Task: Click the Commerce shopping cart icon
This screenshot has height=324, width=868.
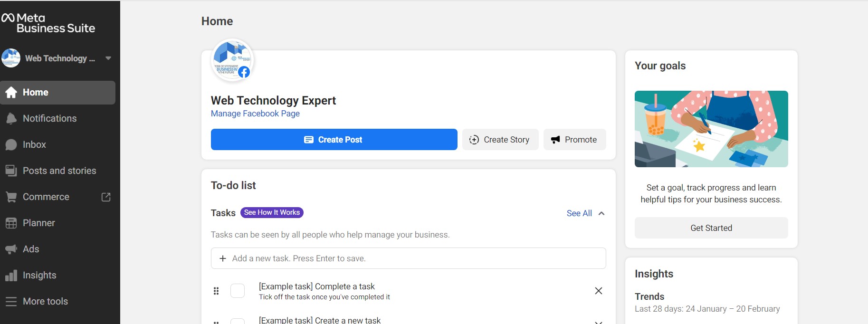Action: 11,197
